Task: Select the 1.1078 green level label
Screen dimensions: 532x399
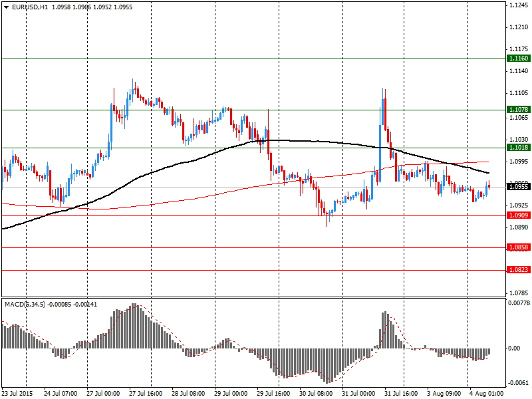Action: tap(518, 110)
